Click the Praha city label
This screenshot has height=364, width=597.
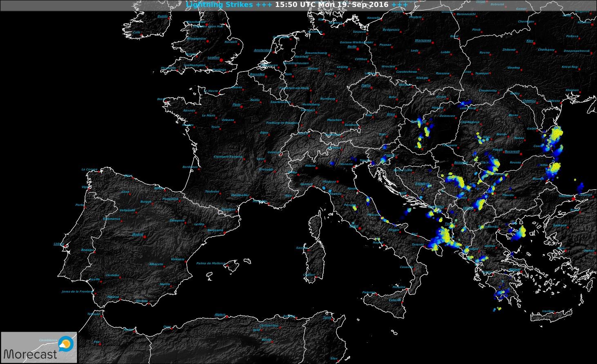366,85
